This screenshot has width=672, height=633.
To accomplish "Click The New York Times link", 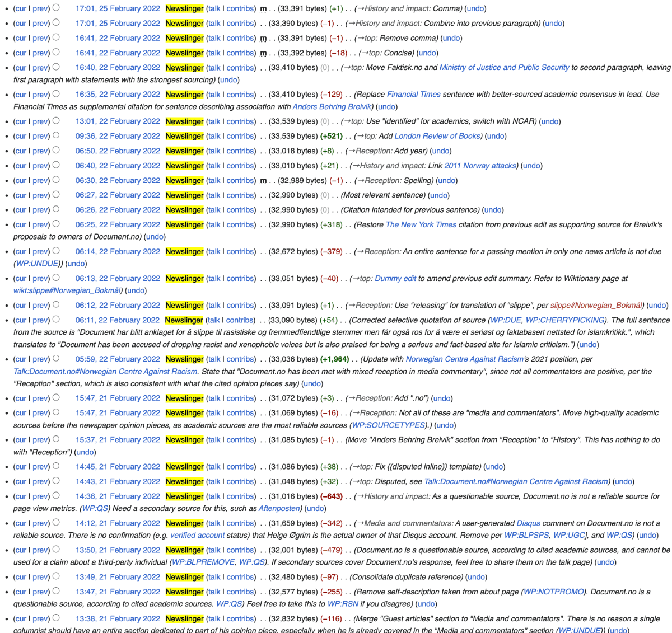I will click(x=421, y=224).
